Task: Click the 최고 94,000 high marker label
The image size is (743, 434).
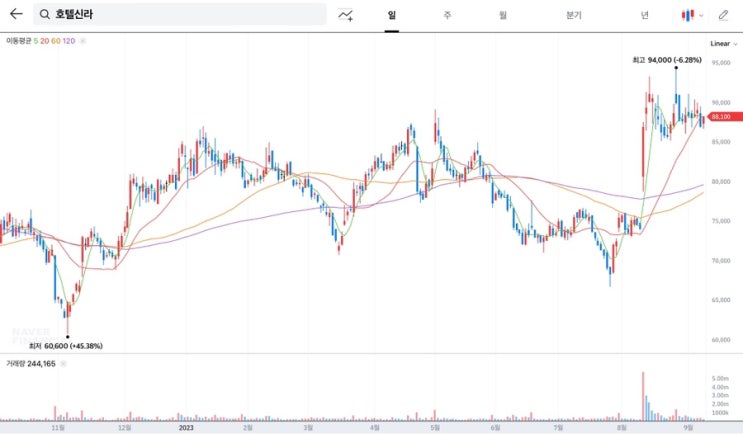Action: pyautogui.click(x=667, y=60)
